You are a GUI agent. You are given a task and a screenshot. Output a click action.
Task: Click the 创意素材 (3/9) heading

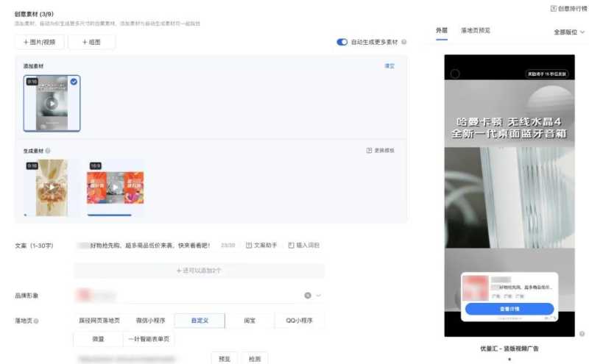tap(34, 14)
